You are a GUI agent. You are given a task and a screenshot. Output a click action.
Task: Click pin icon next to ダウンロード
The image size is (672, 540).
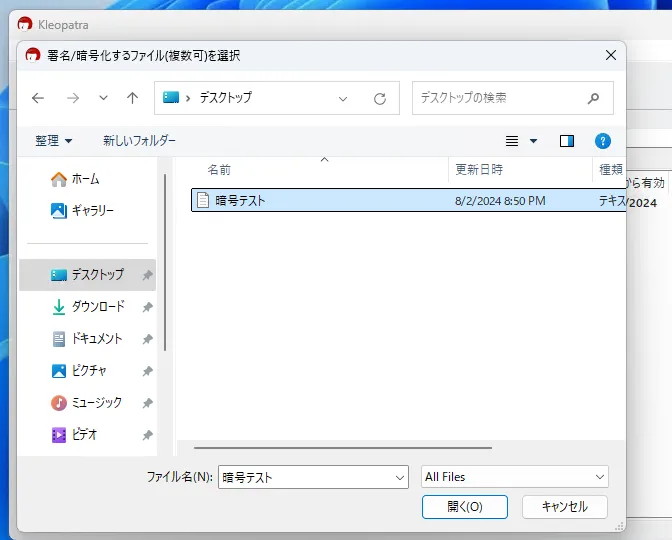coord(147,307)
